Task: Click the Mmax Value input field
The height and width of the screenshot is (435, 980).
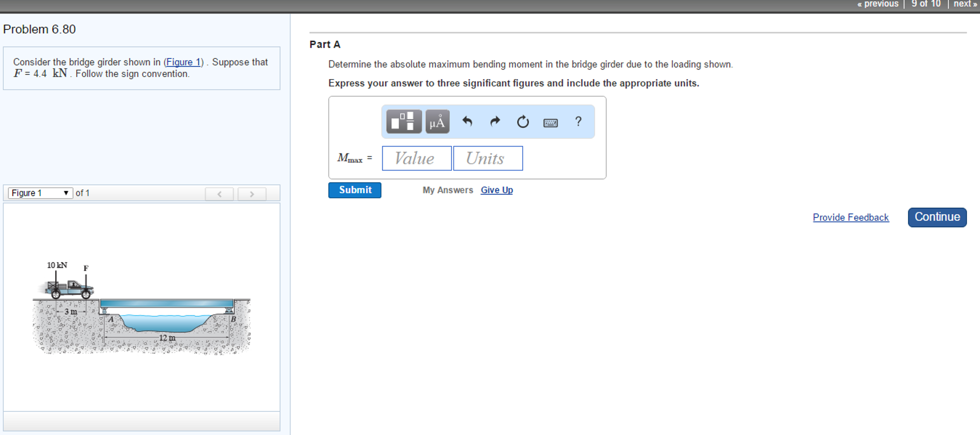Action: [x=417, y=158]
